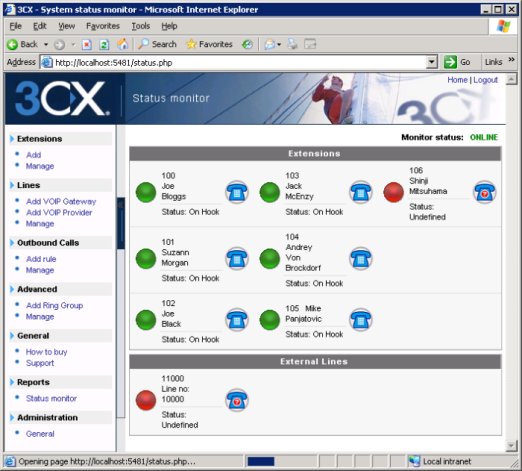Image resolution: width=522 pixels, height=471 pixels.
Task: Click the phone icon for extension 105 Mike Panjatovic
Action: tap(360, 320)
